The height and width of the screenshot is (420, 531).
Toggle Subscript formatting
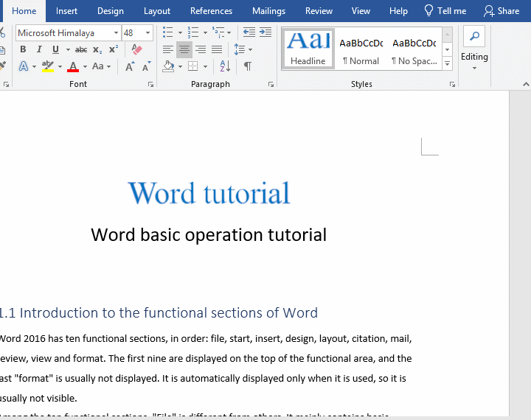coord(97,49)
